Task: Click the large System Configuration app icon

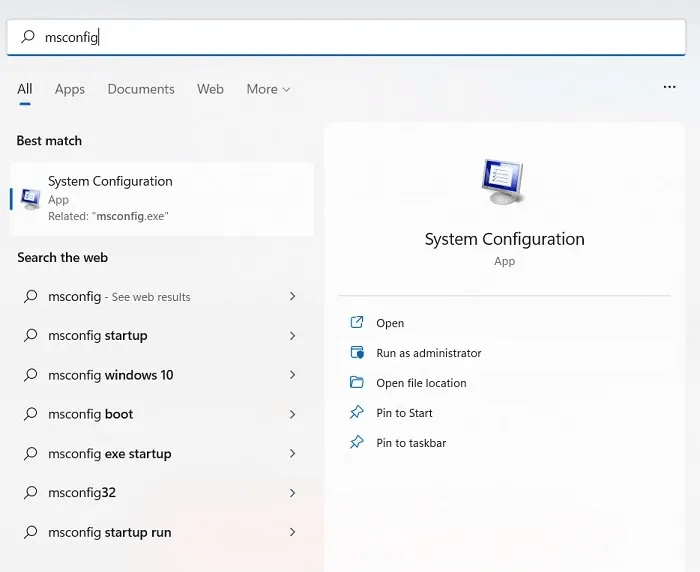Action: coord(504,182)
